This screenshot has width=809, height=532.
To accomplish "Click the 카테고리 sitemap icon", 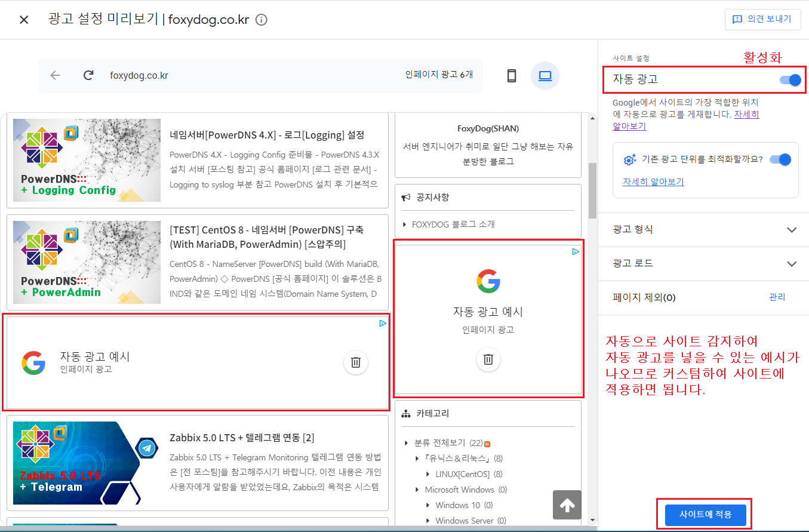I will [x=406, y=413].
